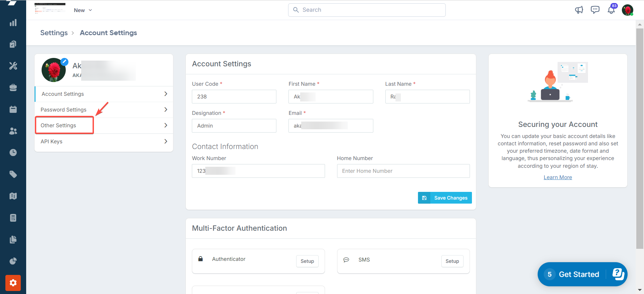The height and width of the screenshot is (294, 644).
Task: Open the notification bell with 83 badge
Action: [611, 10]
